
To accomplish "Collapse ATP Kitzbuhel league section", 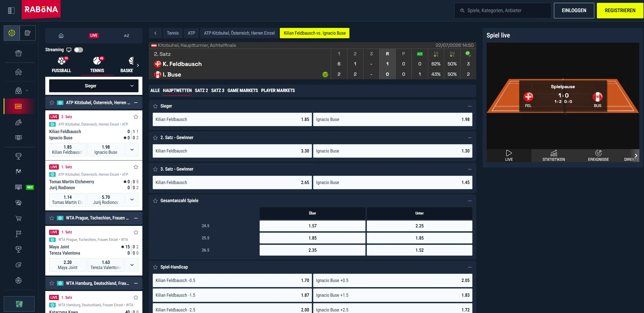I will pyautogui.click(x=136, y=103).
